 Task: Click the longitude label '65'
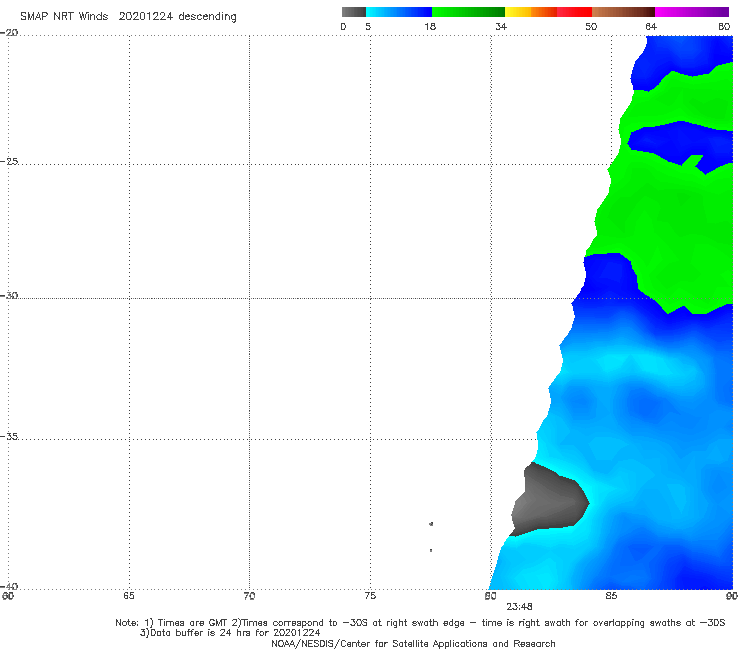pos(129,596)
